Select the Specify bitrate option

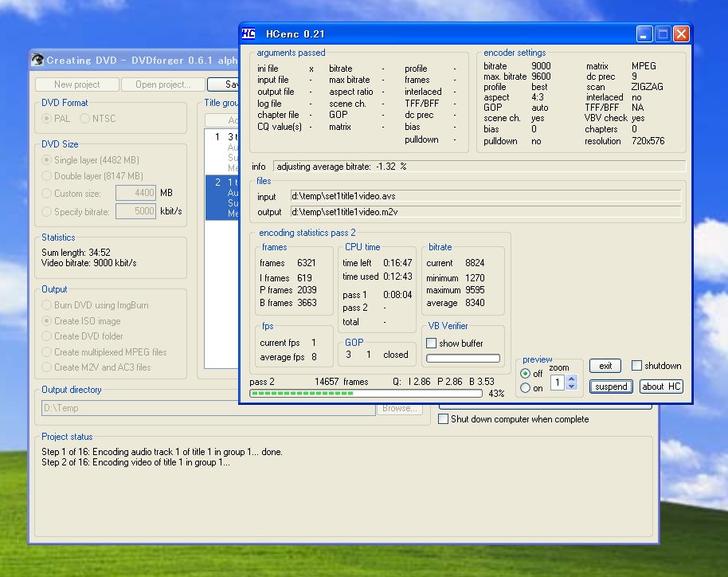(46, 212)
